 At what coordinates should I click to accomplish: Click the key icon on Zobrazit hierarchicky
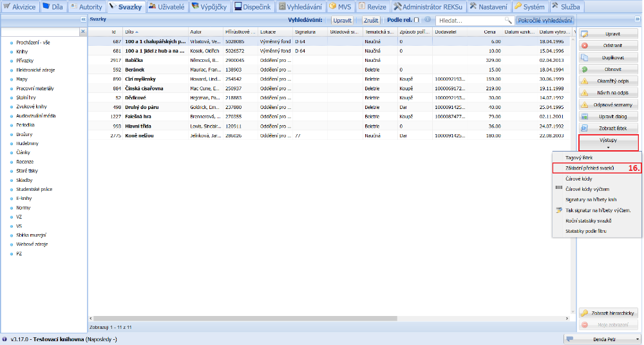585,313
